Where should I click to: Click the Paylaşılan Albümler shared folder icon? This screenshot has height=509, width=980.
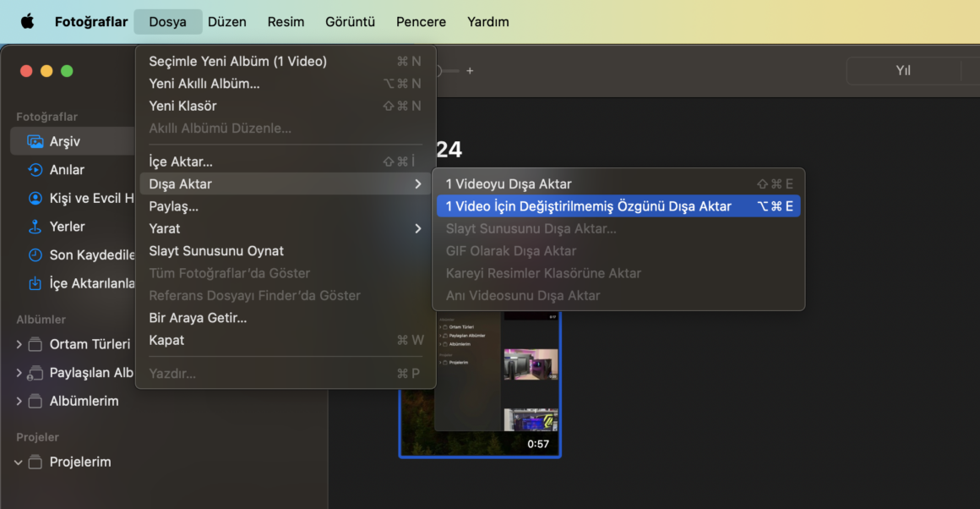tap(35, 373)
